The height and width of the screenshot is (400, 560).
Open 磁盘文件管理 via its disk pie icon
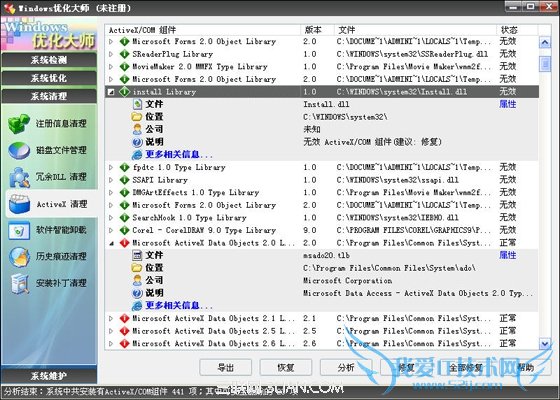coord(19,150)
